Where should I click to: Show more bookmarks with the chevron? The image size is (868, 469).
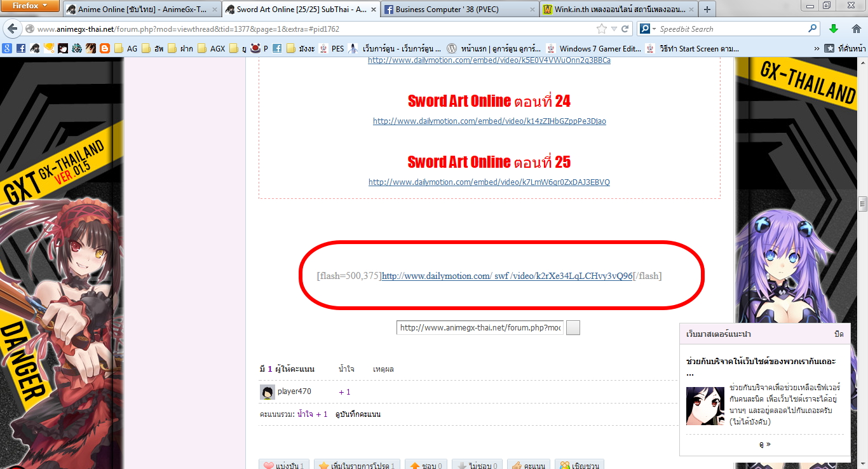817,48
